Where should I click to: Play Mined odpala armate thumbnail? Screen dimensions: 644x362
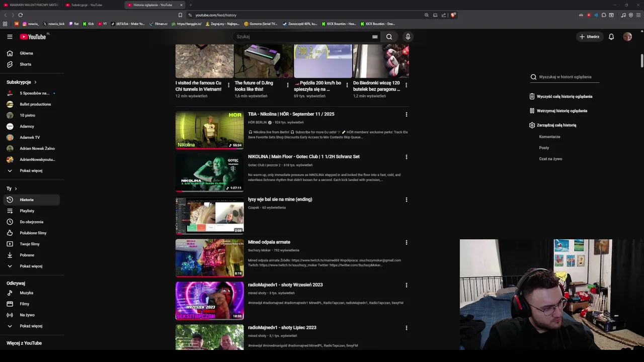209,258
